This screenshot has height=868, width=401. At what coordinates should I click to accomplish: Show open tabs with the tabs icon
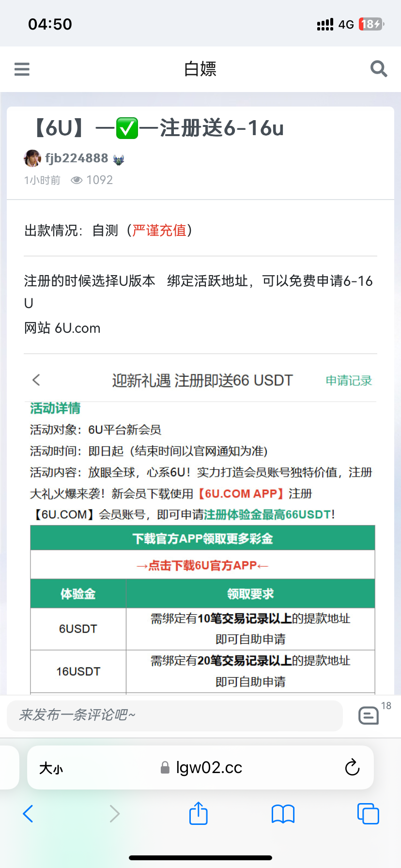pos(368,814)
